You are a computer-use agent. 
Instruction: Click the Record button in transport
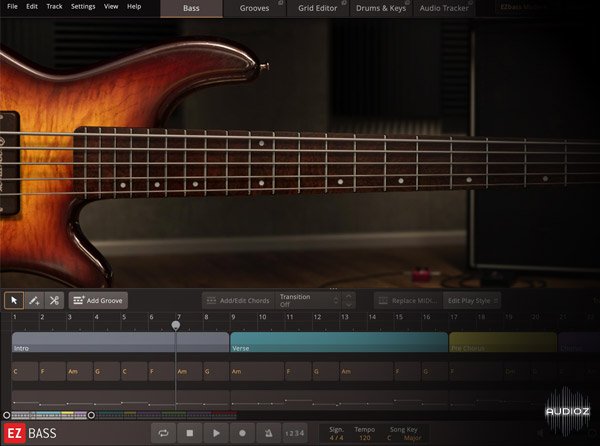coord(242,433)
